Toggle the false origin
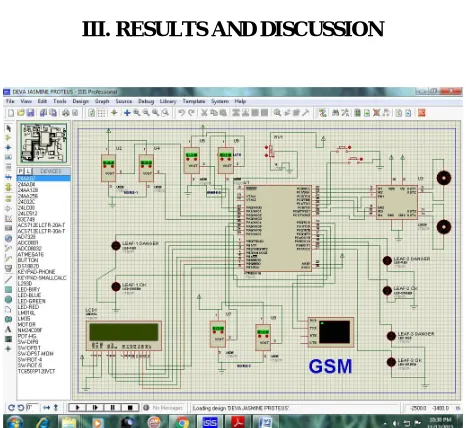Image resolution: width=466 pixels, height=428 pixels. pos(114,113)
